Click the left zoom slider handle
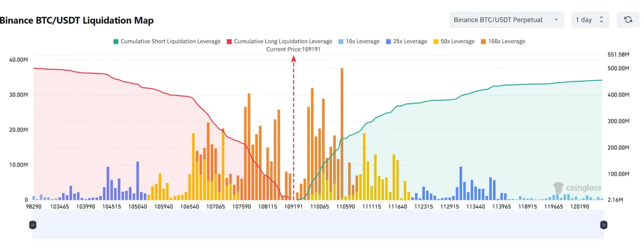The image size is (644, 250). tap(33, 224)
